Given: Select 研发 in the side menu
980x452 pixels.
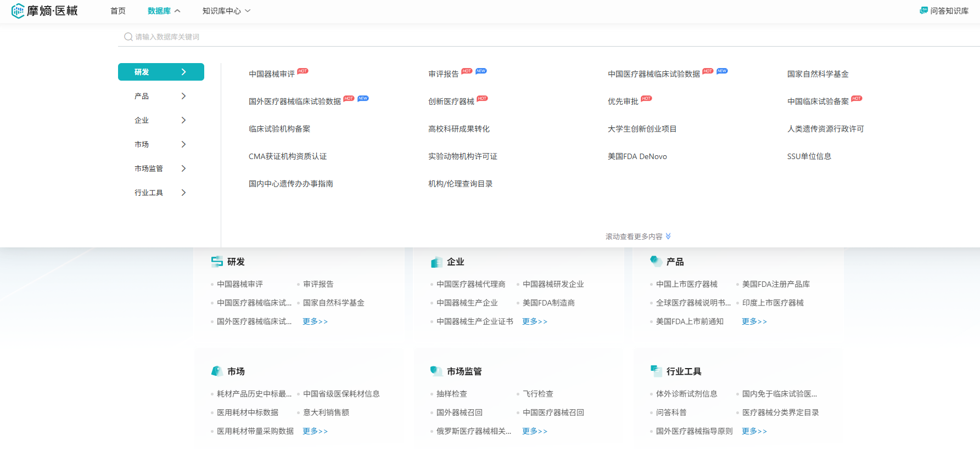Looking at the screenshot, I should (x=161, y=72).
